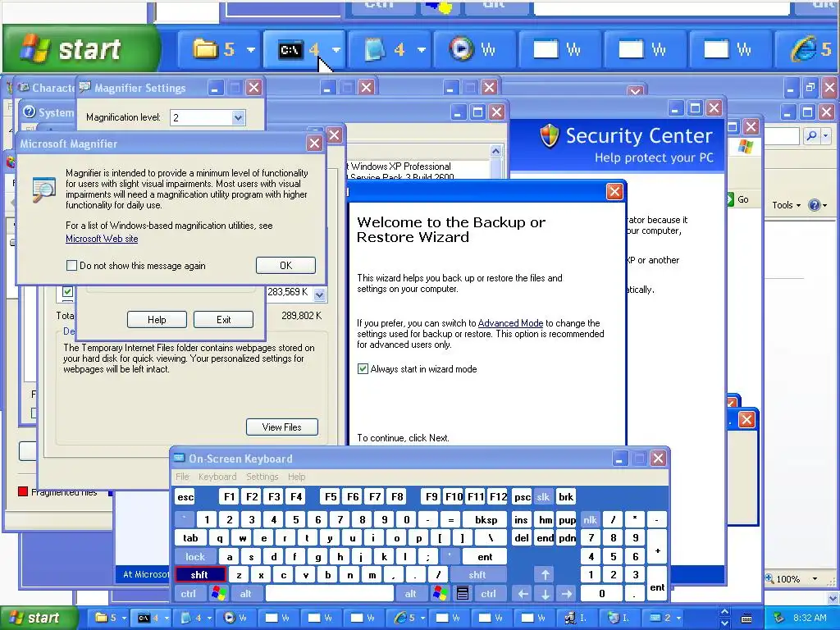Check Do not show this message again
This screenshot has width=840, height=630.
[71, 265]
